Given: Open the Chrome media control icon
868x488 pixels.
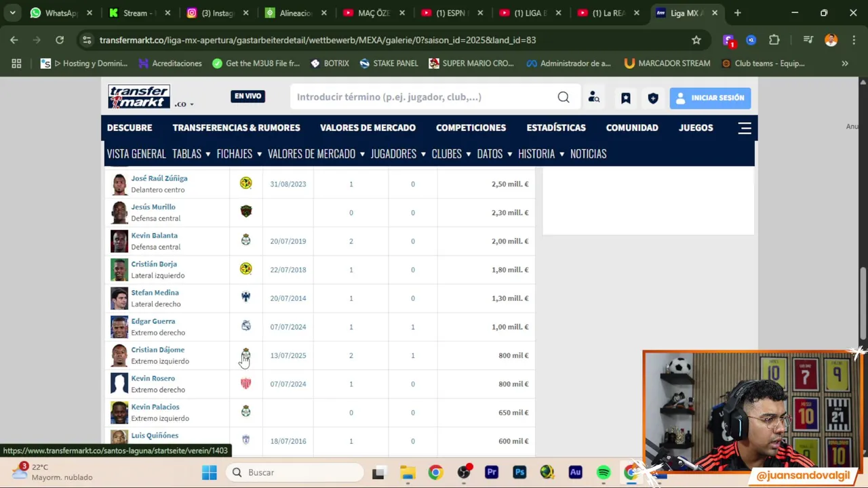Looking at the screenshot, I should [x=808, y=40].
